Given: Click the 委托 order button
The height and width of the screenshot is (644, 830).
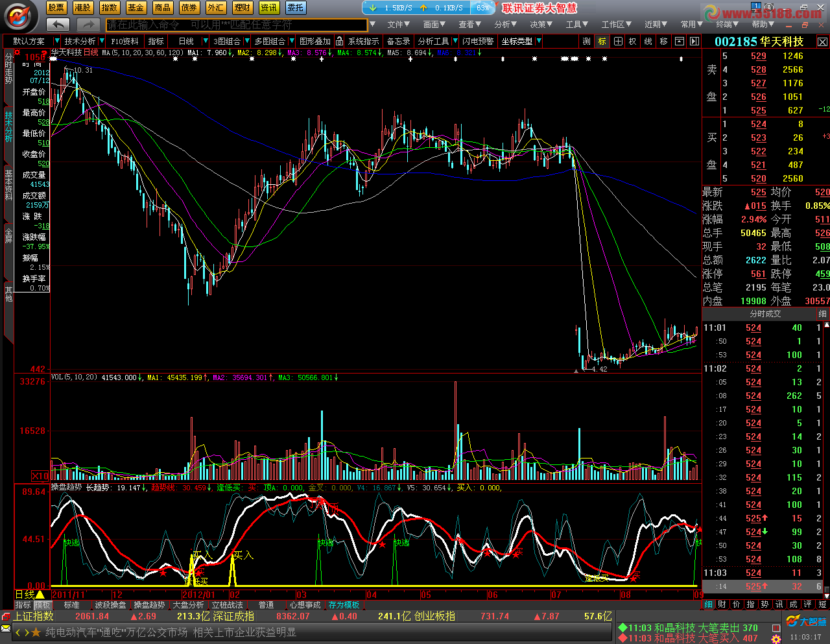Looking at the screenshot, I should point(296,8).
